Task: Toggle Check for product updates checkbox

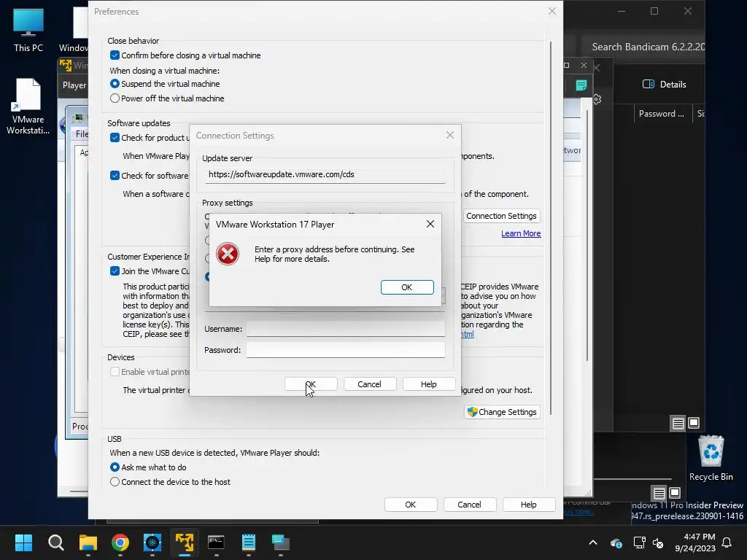Action: point(115,138)
